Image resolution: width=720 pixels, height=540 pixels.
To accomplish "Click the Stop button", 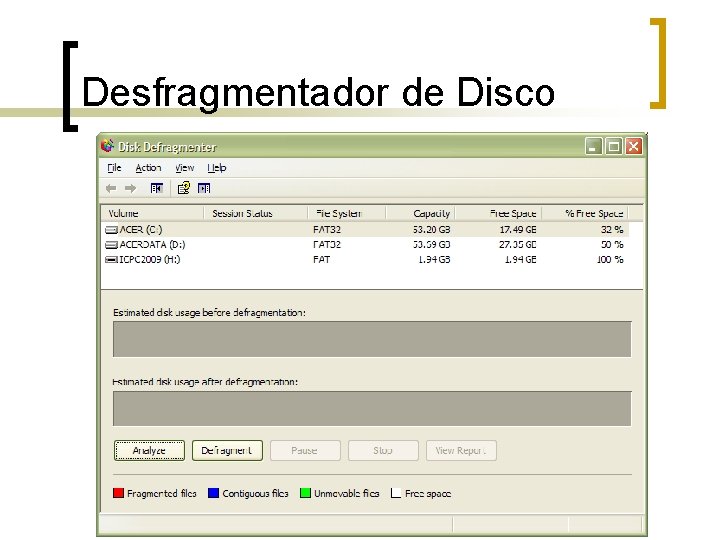I will pos(383,450).
